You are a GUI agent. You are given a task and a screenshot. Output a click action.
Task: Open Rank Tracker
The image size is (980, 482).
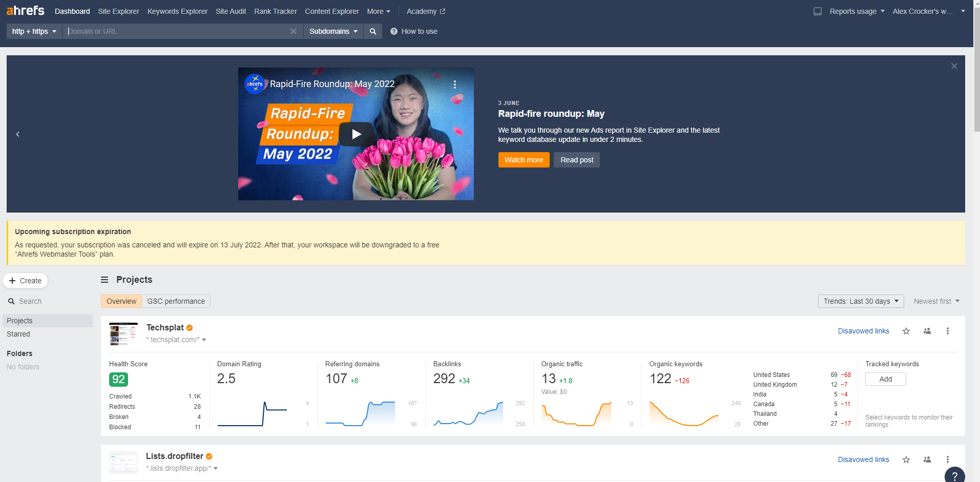click(276, 11)
